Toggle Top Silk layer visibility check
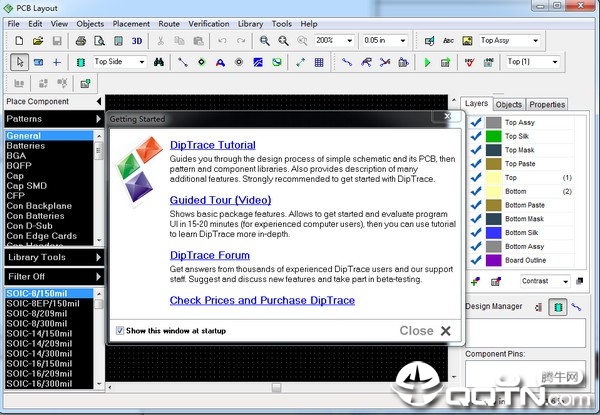 click(476, 136)
